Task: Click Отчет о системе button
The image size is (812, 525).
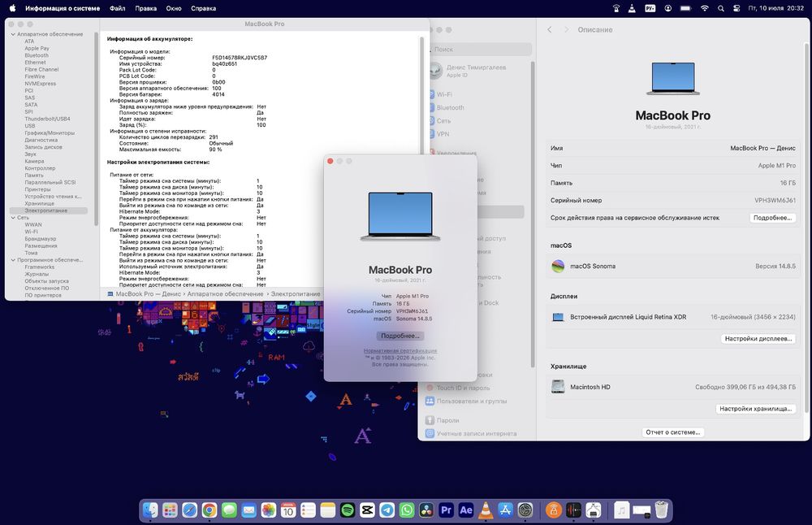Action: coord(673,432)
